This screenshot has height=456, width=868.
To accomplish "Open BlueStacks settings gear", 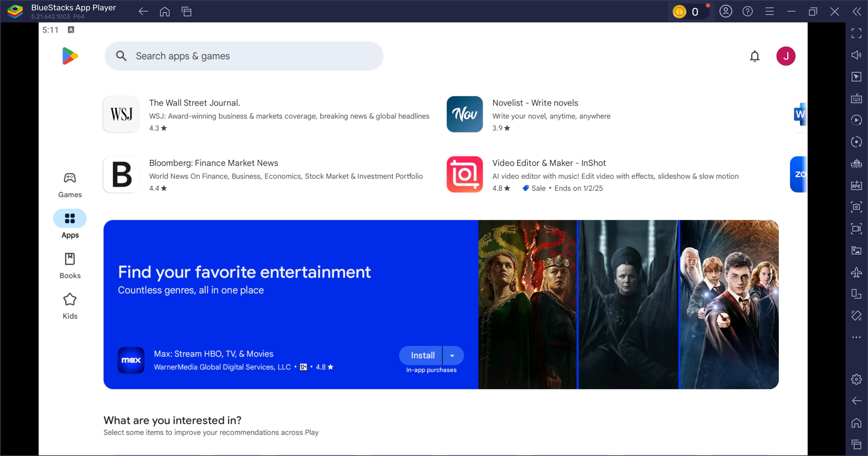I will [x=856, y=379].
